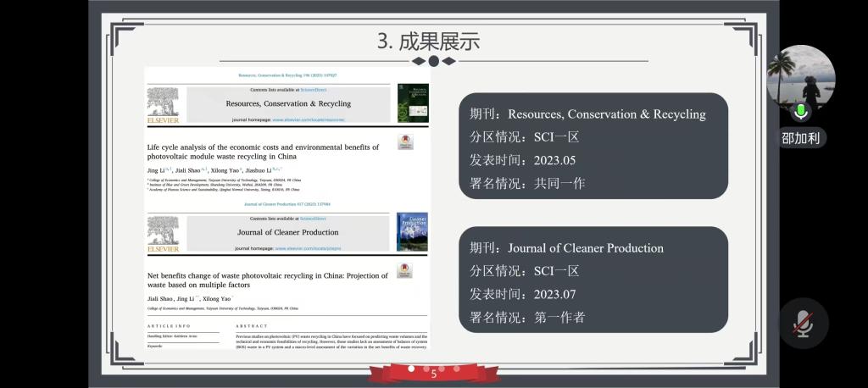Click the Life cycle analysis paper title
The width and height of the screenshot is (868, 388).
pyautogui.click(x=263, y=152)
